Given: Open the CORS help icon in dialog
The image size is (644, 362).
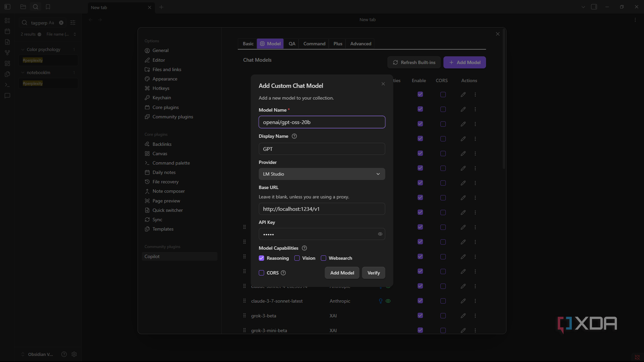Looking at the screenshot, I should pyautogui.click(x=283, y=273).
